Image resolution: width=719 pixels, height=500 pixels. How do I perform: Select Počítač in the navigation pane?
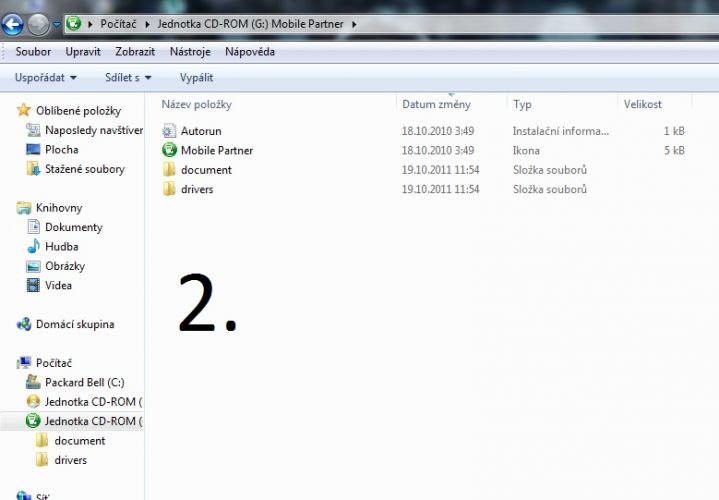pyautogui.click(x=54, y=363)
